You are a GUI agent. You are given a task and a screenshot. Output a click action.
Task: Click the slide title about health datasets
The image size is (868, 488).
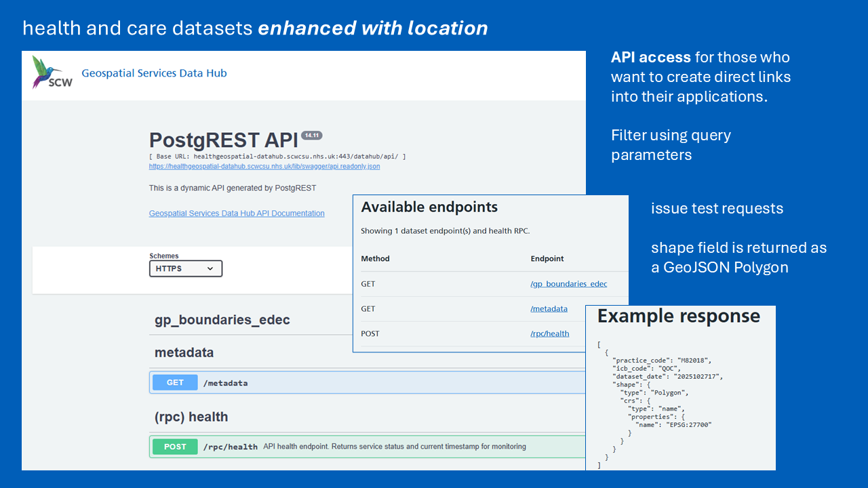point(255,28)
